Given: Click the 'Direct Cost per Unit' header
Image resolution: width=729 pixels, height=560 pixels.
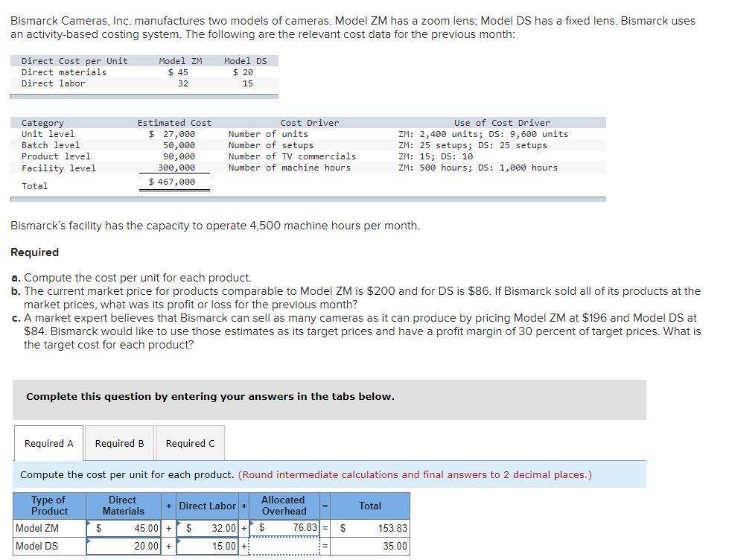Looking at the screenshot, I should click(74, 61).
